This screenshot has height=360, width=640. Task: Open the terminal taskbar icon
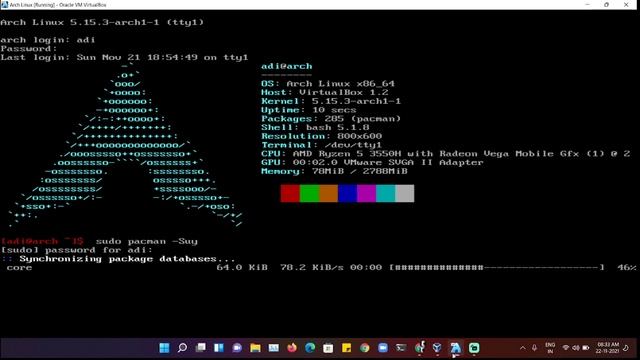tap(401, 348)
